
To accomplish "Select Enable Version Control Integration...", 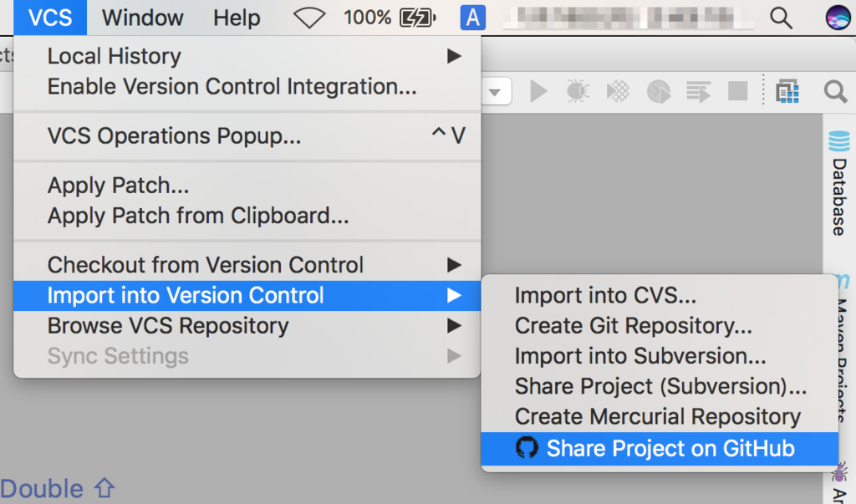I will (x=232, y=86).
